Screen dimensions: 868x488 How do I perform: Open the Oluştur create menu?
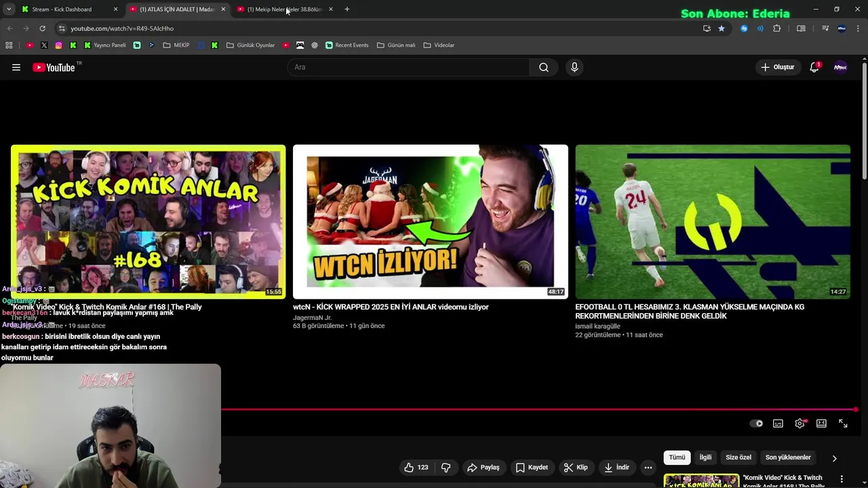tap(777, 67)
